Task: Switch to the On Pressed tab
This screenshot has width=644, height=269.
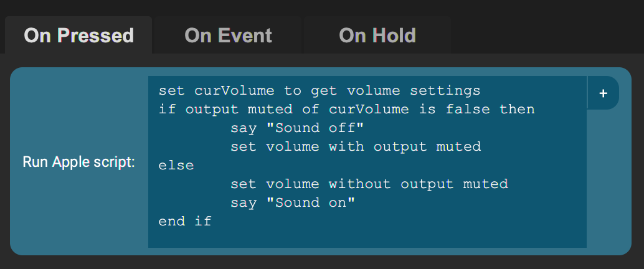Action: pyautogui.click(x=78, y=35)
